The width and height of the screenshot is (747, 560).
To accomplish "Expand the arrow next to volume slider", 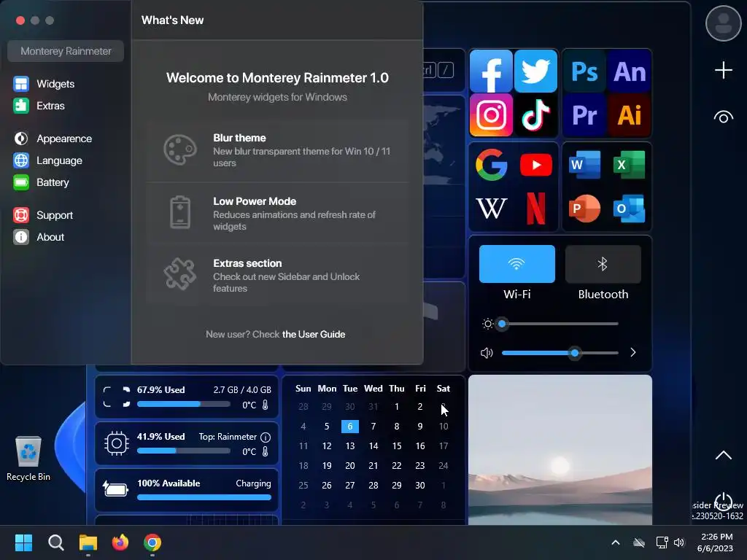I will [x=632, y=352].
